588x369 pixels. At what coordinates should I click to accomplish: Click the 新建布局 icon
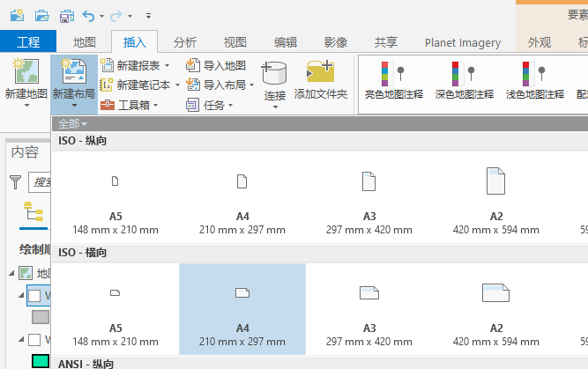[x=74, y=70]
